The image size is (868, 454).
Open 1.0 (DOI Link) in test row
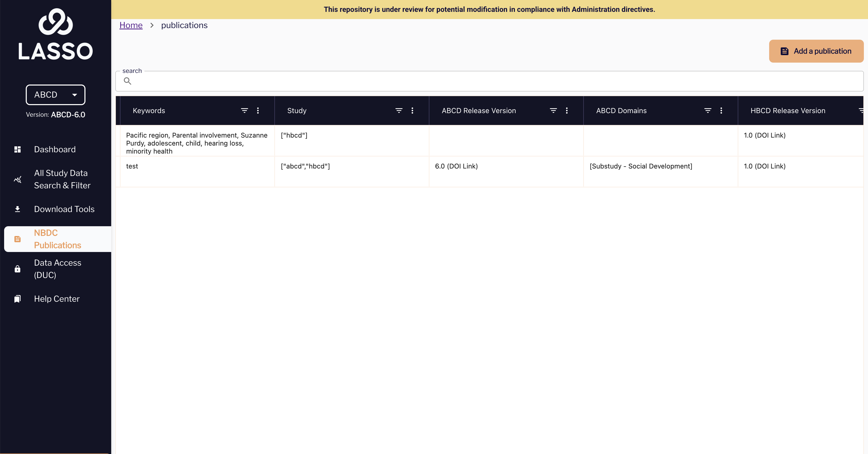(x=765, y=166)
